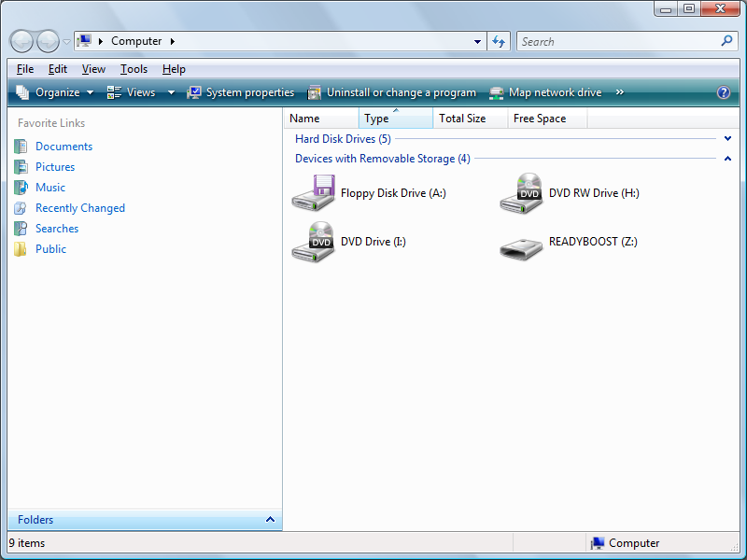
Task: Click the search magnifier icon
Action: pyautogui.click(x=726, y=41)
